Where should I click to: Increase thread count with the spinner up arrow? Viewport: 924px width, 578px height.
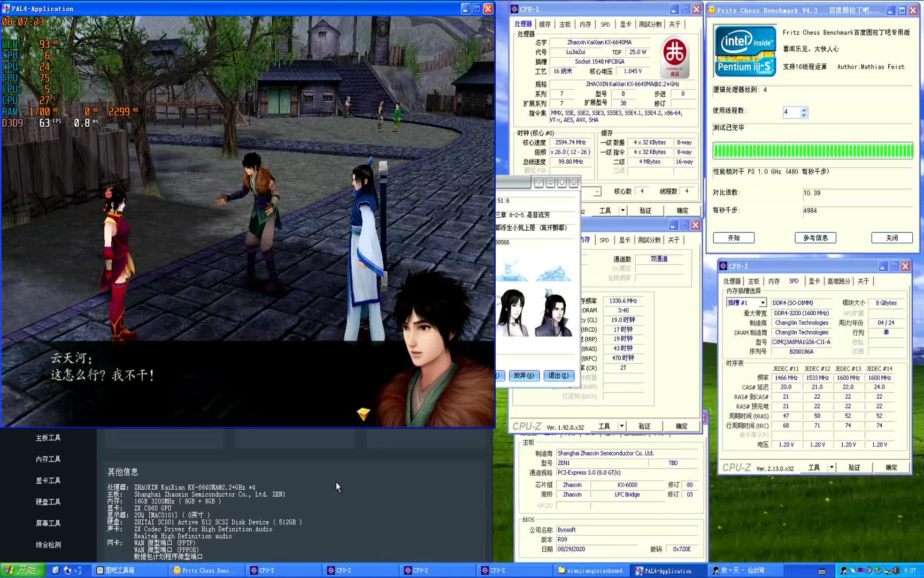804,110
